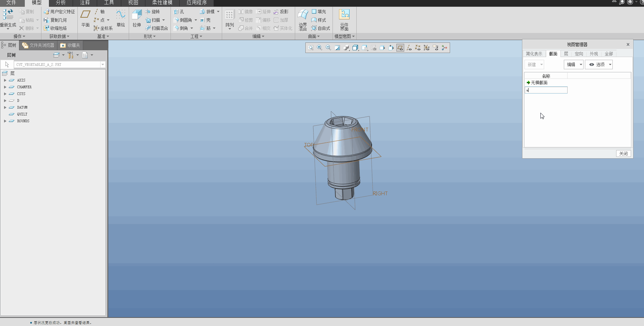Close the View Manager (视图管理器) dialog
Screen dimensions: 644x326
click(x=628, y=44)
